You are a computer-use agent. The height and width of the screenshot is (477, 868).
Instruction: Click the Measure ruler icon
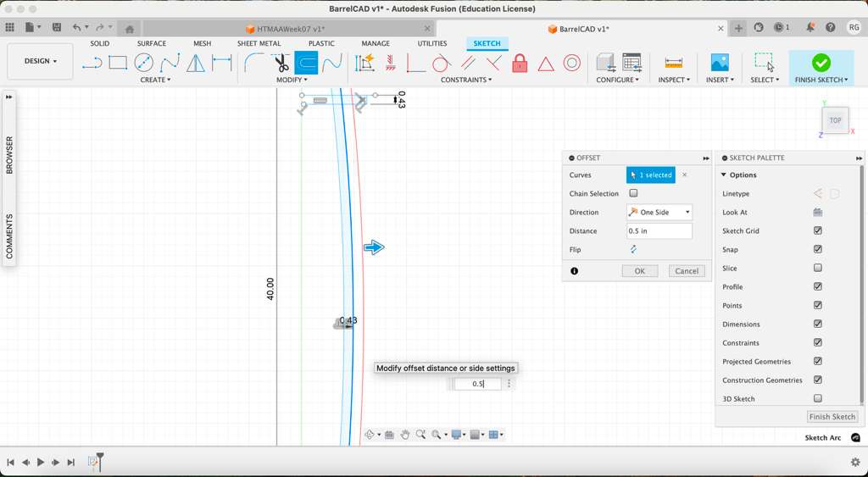[x=674, y=63]
